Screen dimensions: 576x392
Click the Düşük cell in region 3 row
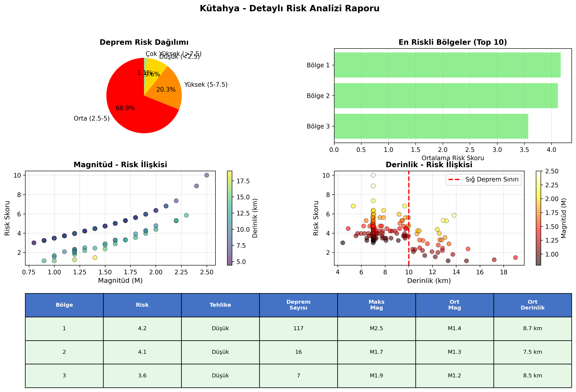coord(220,376)
